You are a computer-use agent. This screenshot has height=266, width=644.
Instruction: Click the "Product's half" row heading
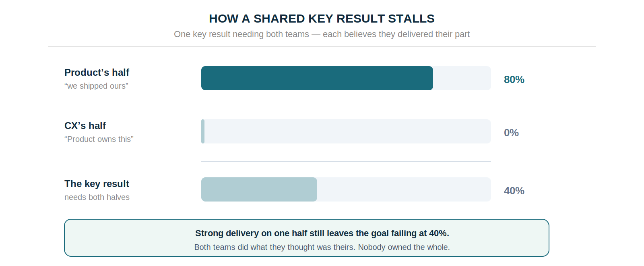pyautogui.click(x=97, y=73)
